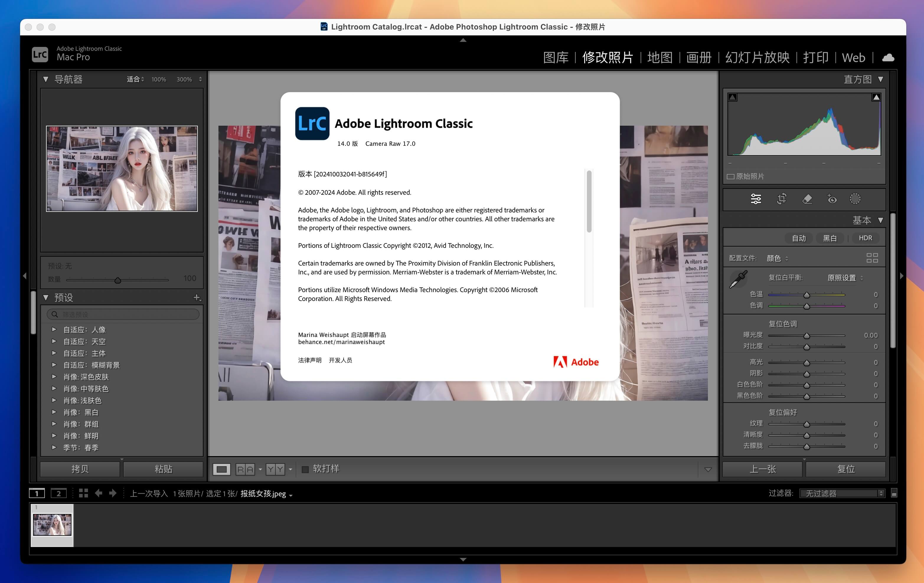Select the Edit sliders tool icon
This screenshot has height=583, width=924.
[x=755, y=199]
